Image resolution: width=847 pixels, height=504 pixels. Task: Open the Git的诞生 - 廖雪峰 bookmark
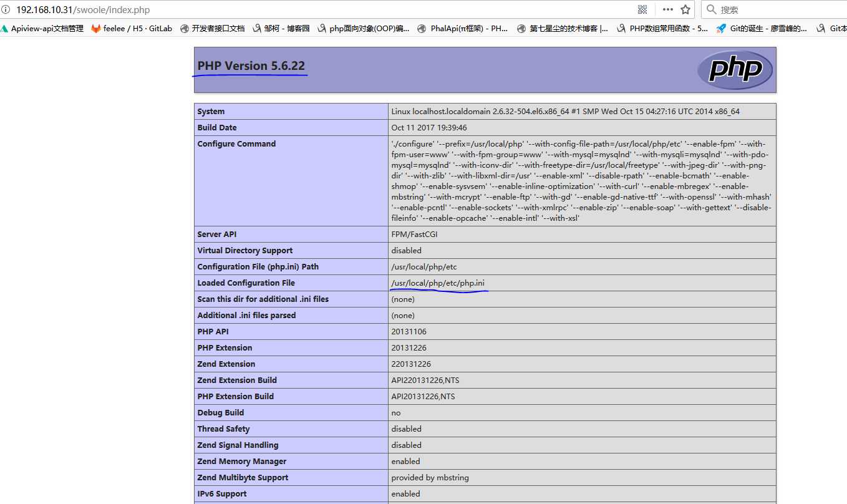pyautogui.click(x=762, y=28)
